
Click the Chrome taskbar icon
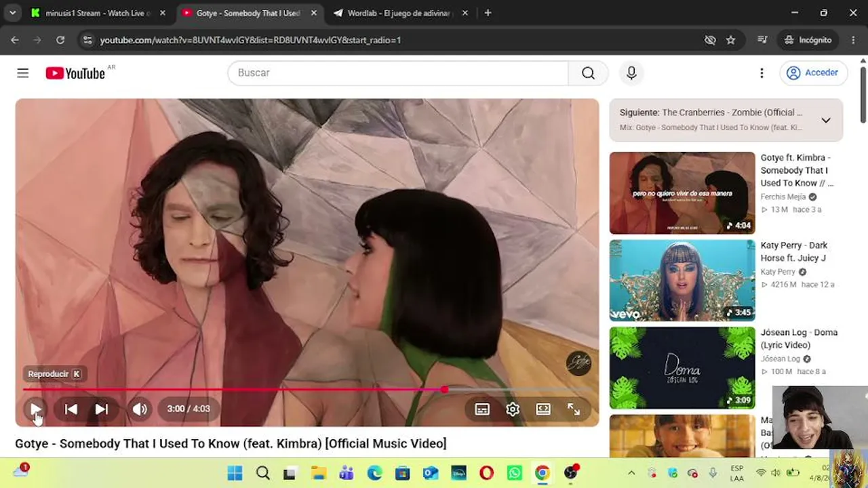542,473
